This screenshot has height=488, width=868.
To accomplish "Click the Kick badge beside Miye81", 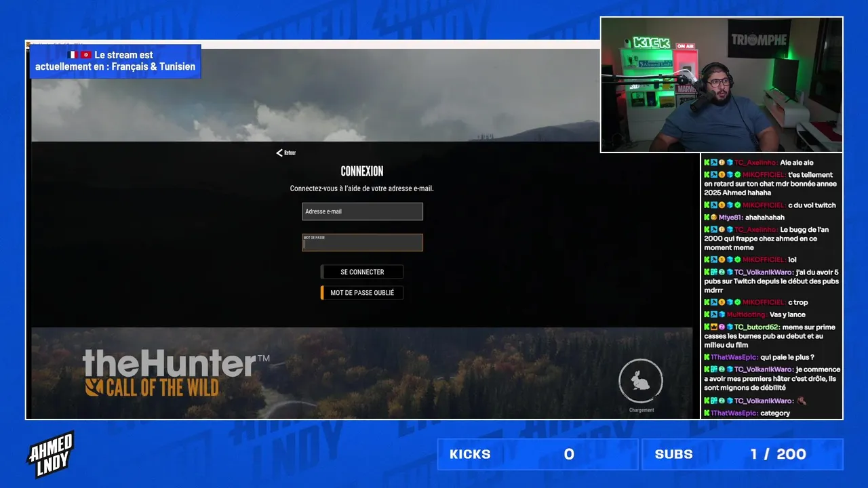I will (x=707, y=218).
